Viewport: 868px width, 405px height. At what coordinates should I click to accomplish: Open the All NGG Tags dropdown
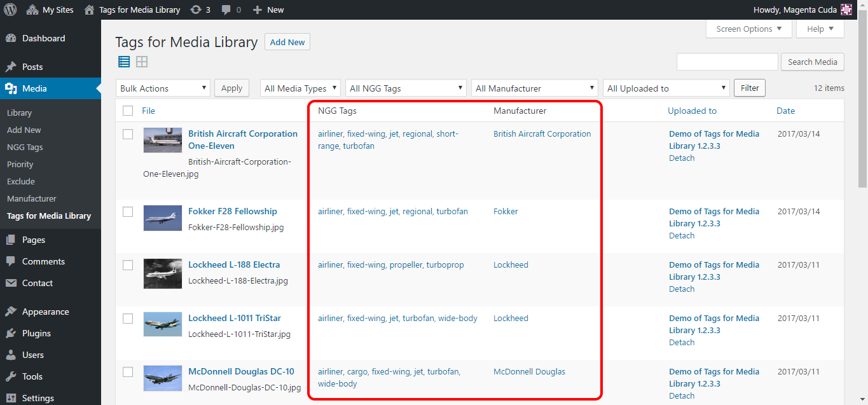click(x=406, y=88)
